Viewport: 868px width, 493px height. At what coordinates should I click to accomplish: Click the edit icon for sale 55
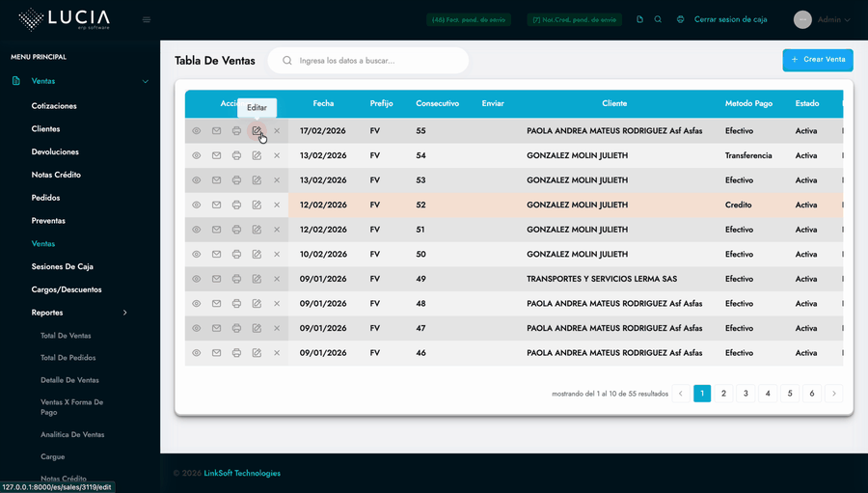click(x=257, y=130)
